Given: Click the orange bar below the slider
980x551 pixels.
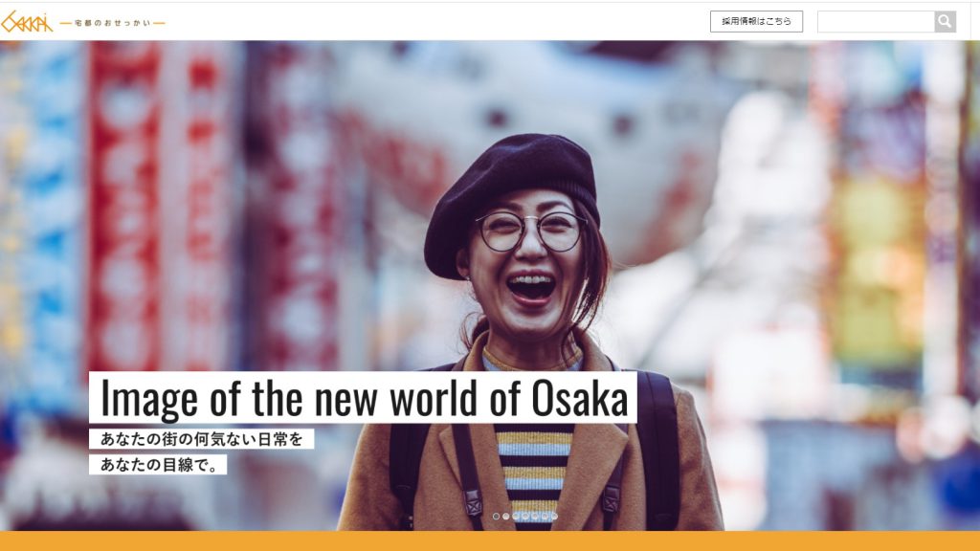Looking at the screenshot, I should tap(490, 541).
